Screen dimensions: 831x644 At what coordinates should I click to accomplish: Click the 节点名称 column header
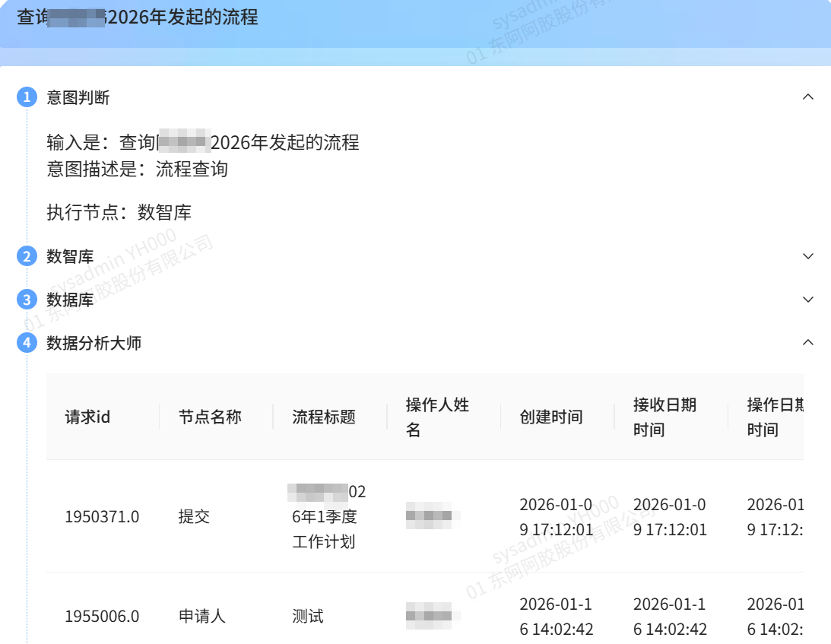210,417
